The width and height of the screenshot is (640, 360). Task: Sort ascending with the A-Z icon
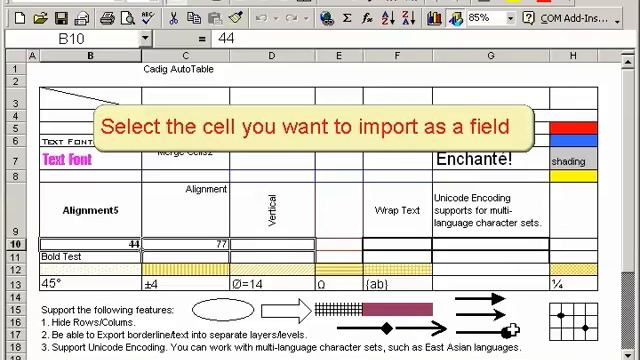point(388,18)
